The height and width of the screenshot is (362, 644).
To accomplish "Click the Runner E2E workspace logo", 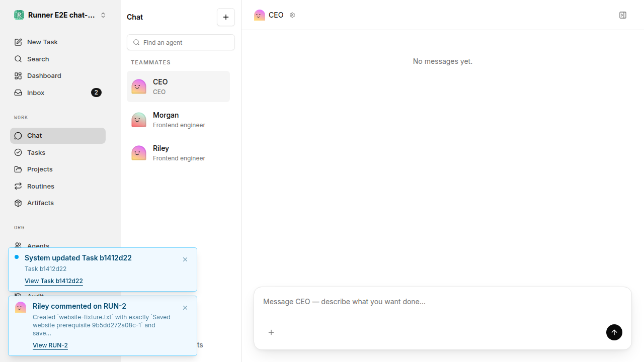I will click(x=19, y=15).
